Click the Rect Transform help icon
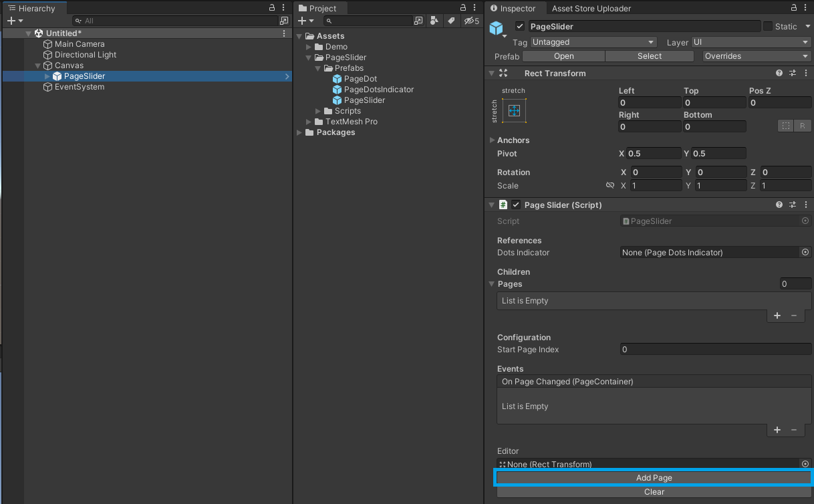Viewport: 814px width, 504px height. tap(779, 74)
